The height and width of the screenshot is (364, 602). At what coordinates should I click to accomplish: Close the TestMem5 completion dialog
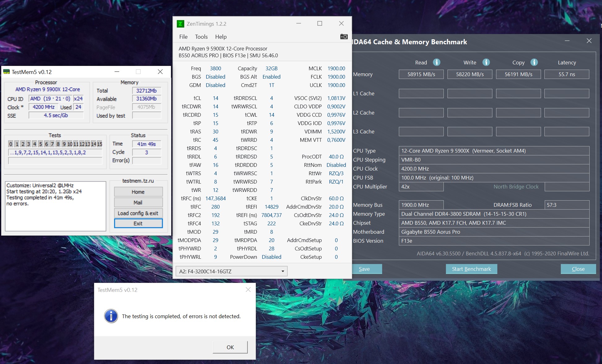pos(248,290)
